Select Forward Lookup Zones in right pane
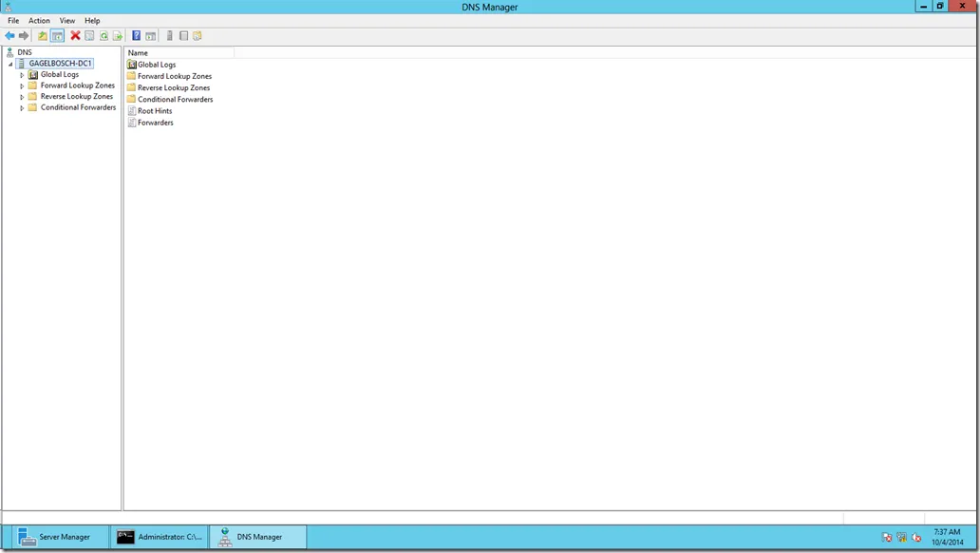 pos(175,76)
